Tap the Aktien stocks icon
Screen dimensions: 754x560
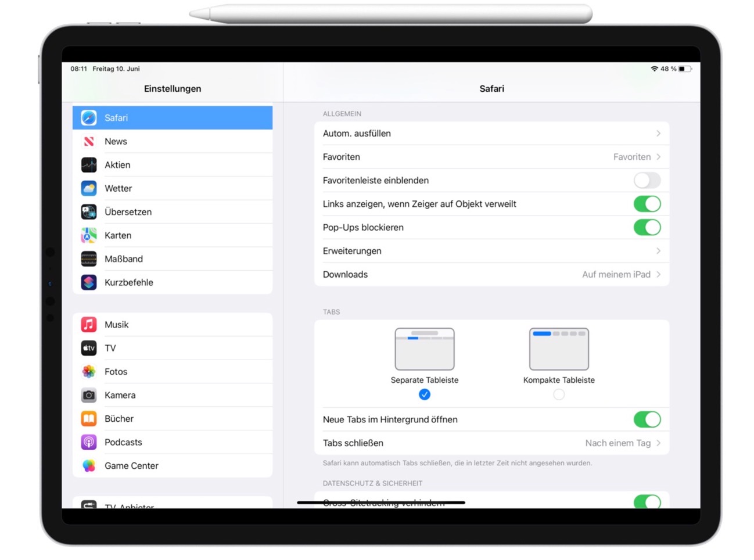pyautogui.click(x=89, y=165)
